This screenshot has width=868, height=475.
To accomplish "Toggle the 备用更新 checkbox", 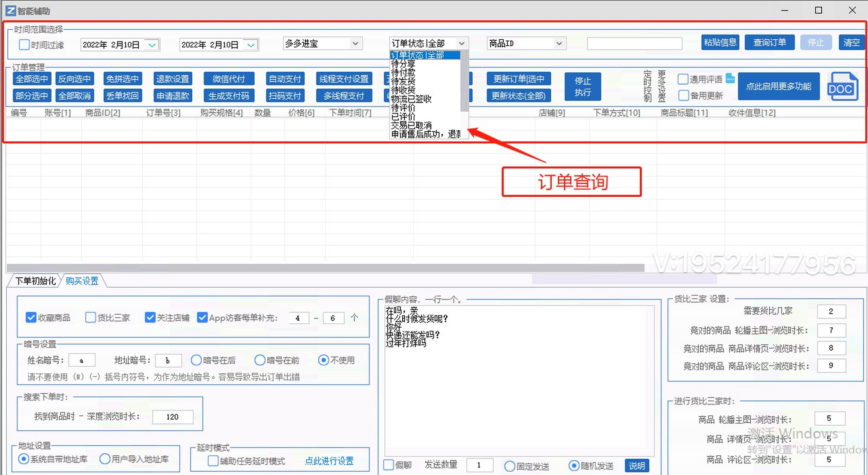I will click(683, 95).
